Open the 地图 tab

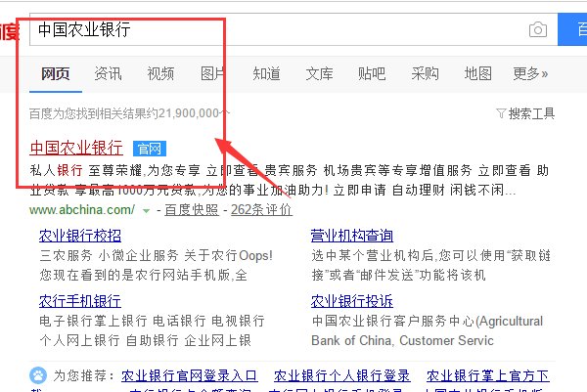(477, 73)
